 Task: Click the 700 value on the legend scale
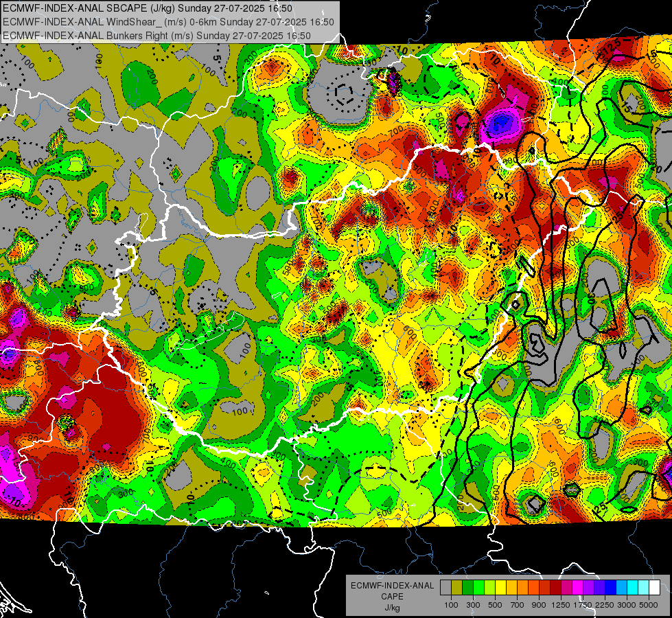pos(518,605)
